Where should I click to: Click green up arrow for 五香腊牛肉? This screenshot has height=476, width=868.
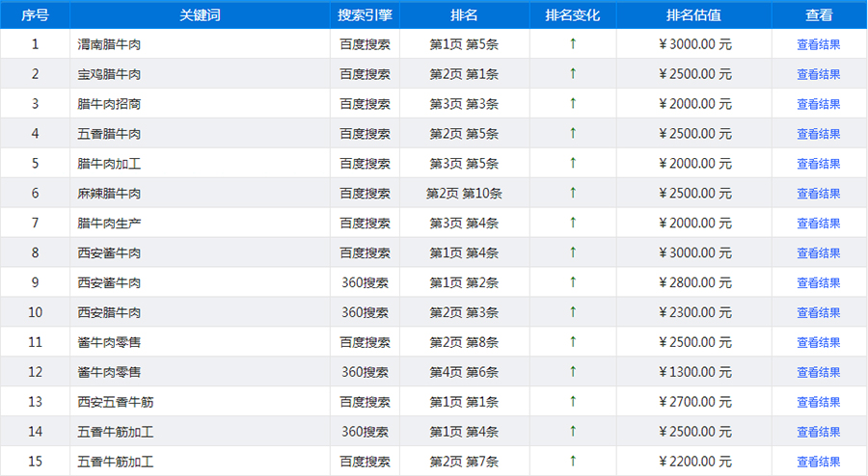coord(573,133)
